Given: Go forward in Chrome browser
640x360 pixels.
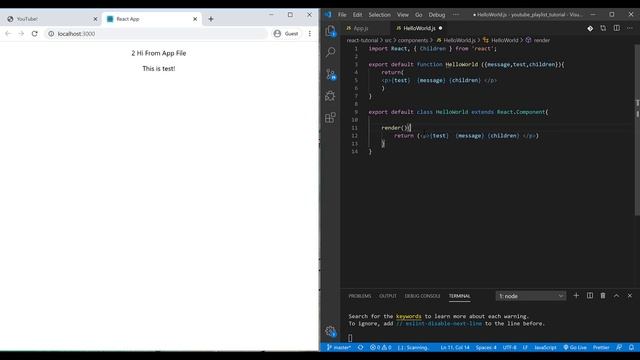Looking at the screenshot, I should [21, 33].
